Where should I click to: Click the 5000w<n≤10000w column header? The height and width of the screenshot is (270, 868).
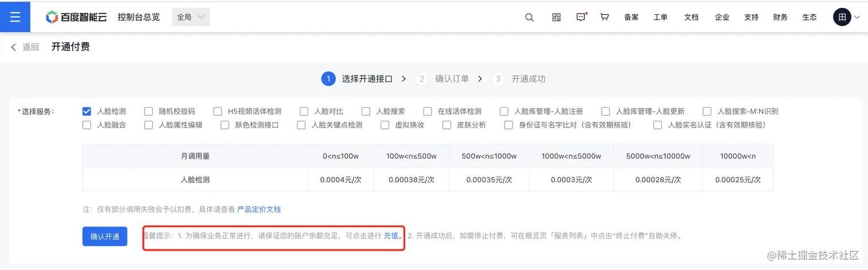click(x=658, y=156)
